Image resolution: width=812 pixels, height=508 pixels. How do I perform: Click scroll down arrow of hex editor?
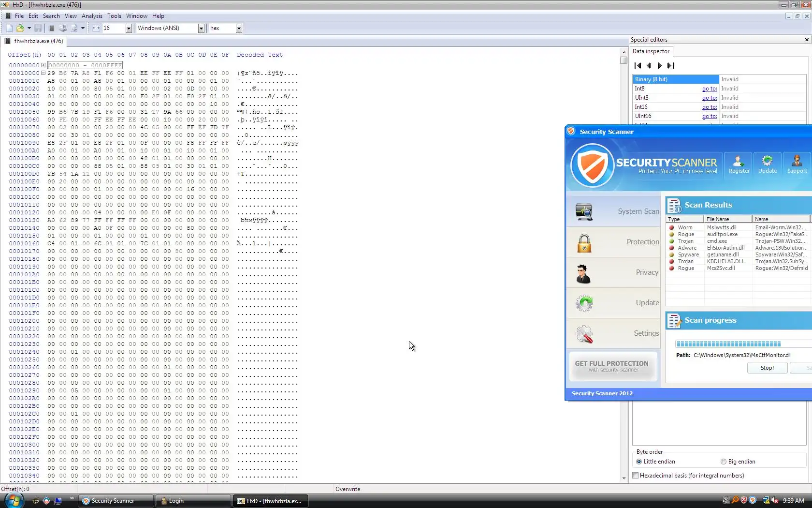pyautogui.click(x=623, y=478)
